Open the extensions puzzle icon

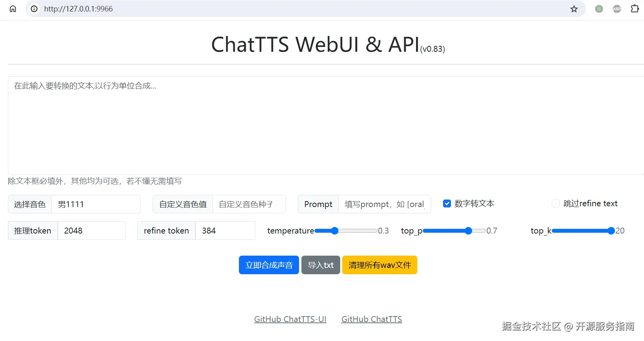click(635, 9)
